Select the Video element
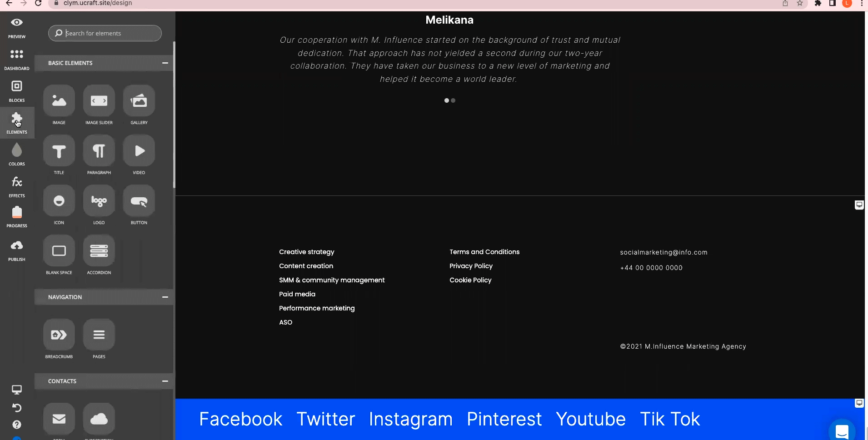The height and width of the screenshot is (440, 868). [x=139, y=150]
